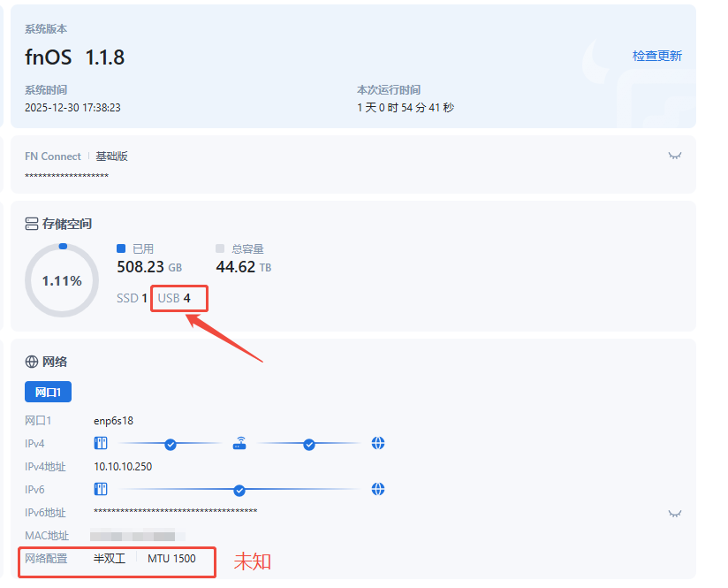Click the 基础版 plan label
Image resolution: width=728 pixels, height=588 pixels.
click(x=111, y=157)
